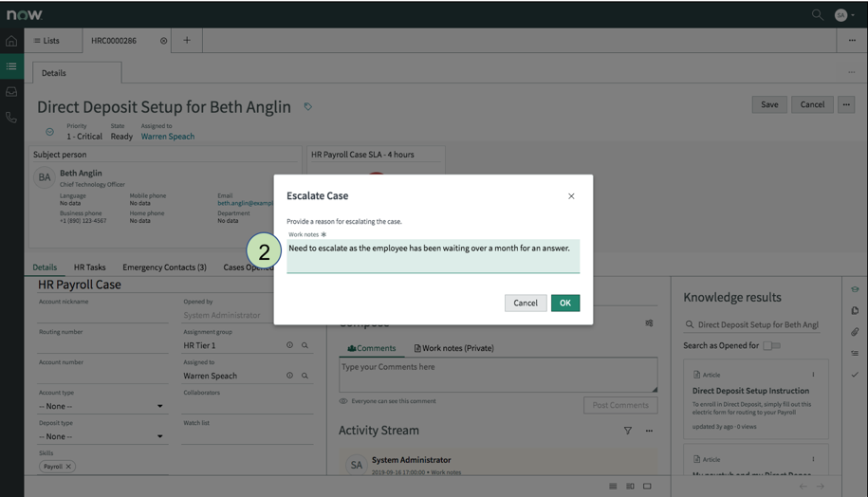Click the checkmark icon in right rail
The image size is (868, 497).
point(855,375)
